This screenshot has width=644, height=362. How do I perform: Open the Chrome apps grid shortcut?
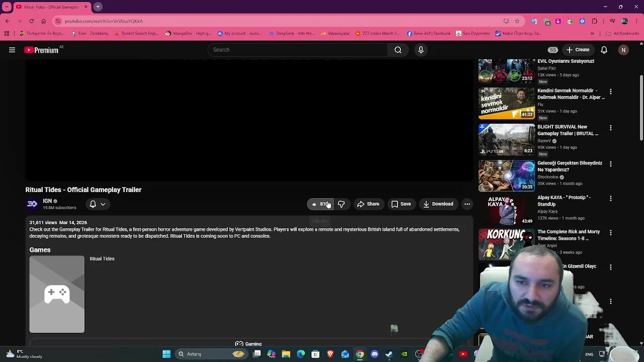tap(7, 34)
